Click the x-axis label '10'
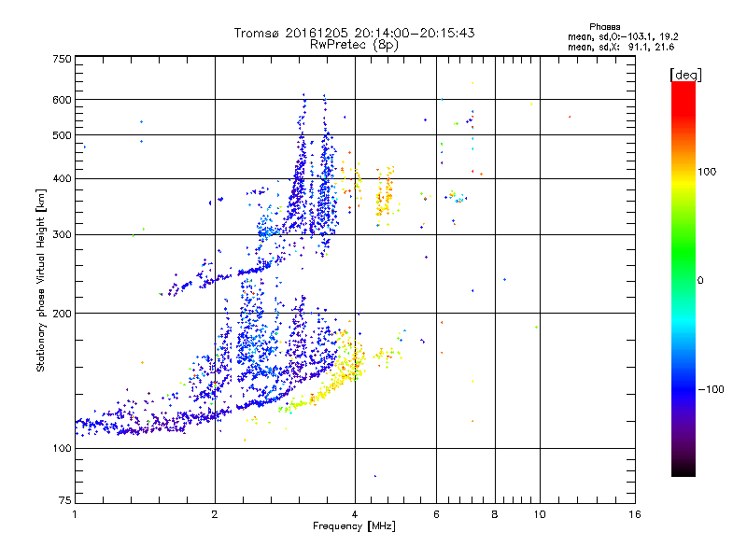 (540, 514)
